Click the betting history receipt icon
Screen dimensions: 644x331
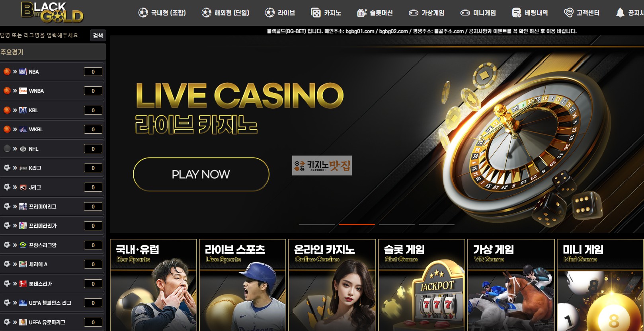[517, 13]
